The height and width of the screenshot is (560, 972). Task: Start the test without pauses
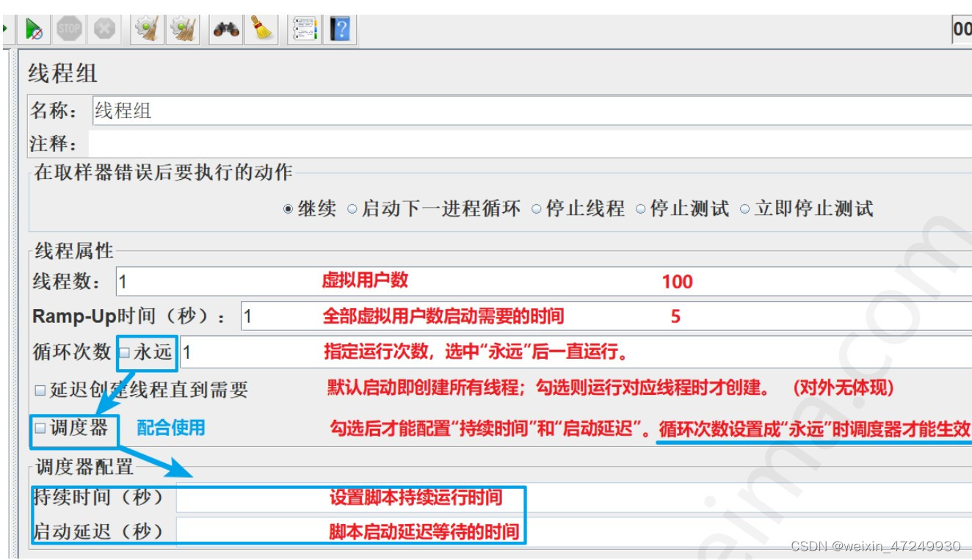point(33,29)
